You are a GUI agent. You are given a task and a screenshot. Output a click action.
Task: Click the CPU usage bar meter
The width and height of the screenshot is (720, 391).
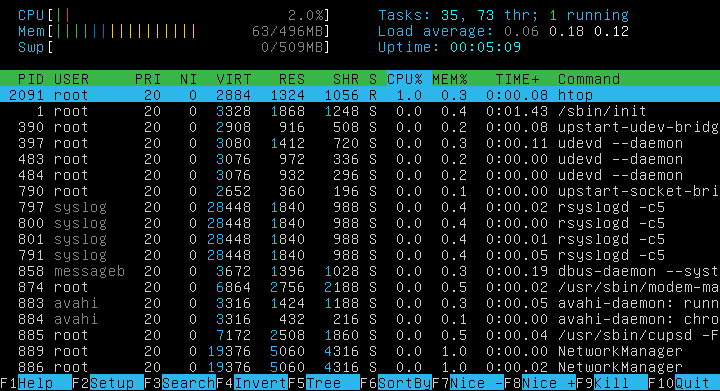point(174,15)
